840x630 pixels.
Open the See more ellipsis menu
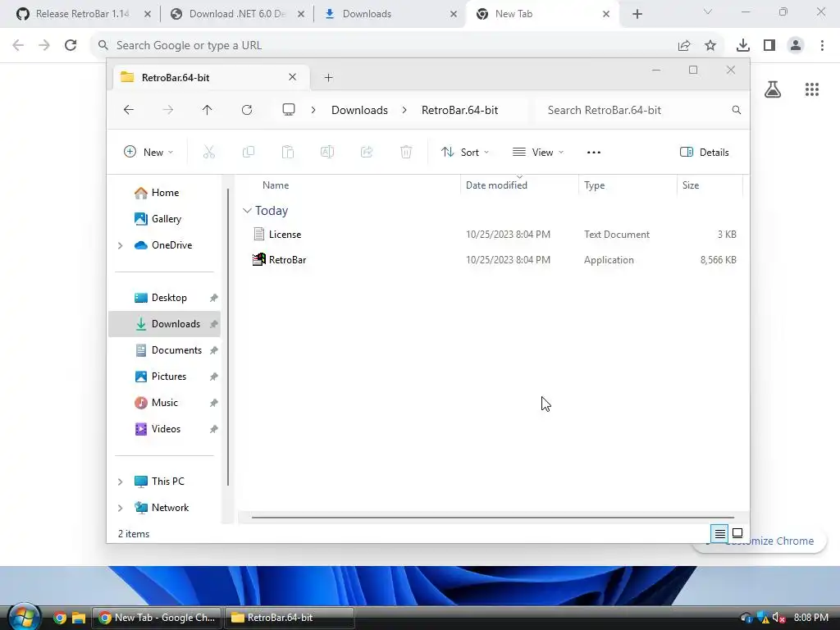pyautogui.click(x=594, y=152)
